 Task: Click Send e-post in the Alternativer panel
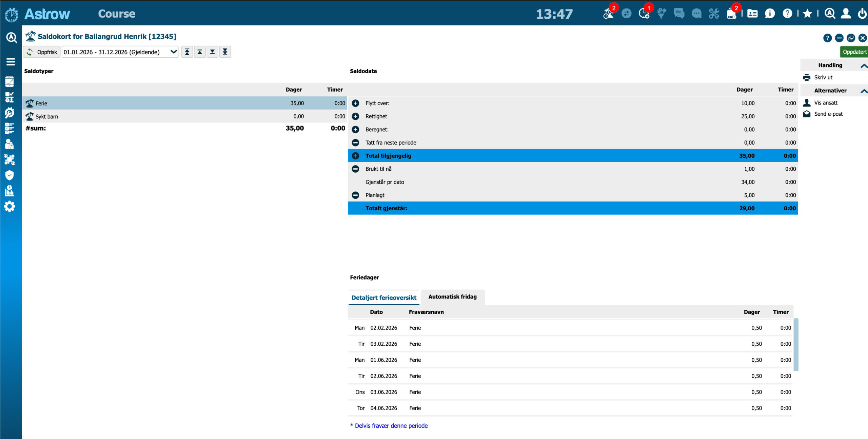(x=828, y=114)
